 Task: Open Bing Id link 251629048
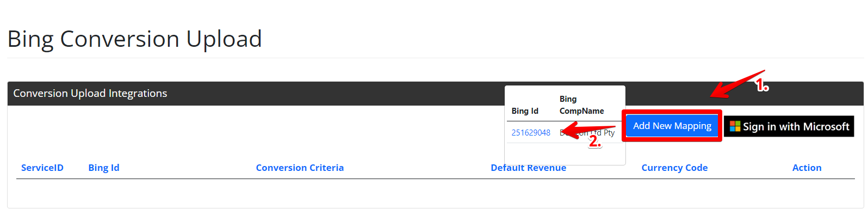click(531, 132)
